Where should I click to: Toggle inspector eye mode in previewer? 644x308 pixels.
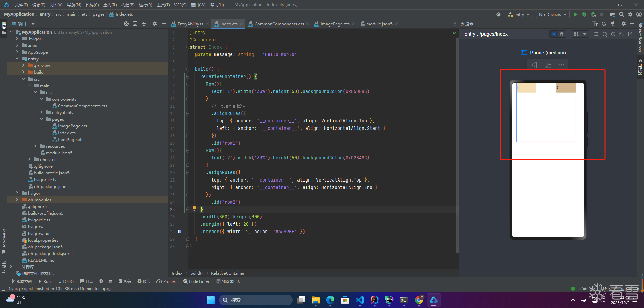coord(554,34)
